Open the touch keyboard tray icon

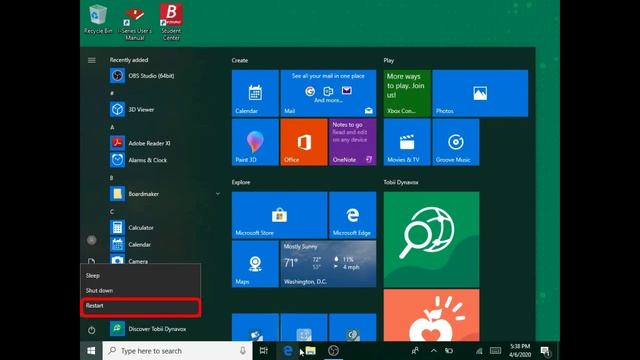[x=496, y=351]
